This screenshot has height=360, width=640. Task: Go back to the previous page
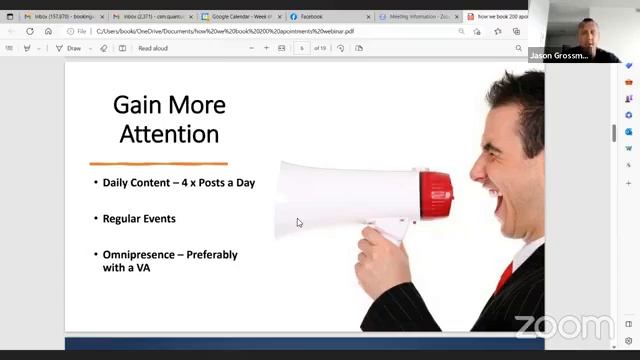[11, 31]
